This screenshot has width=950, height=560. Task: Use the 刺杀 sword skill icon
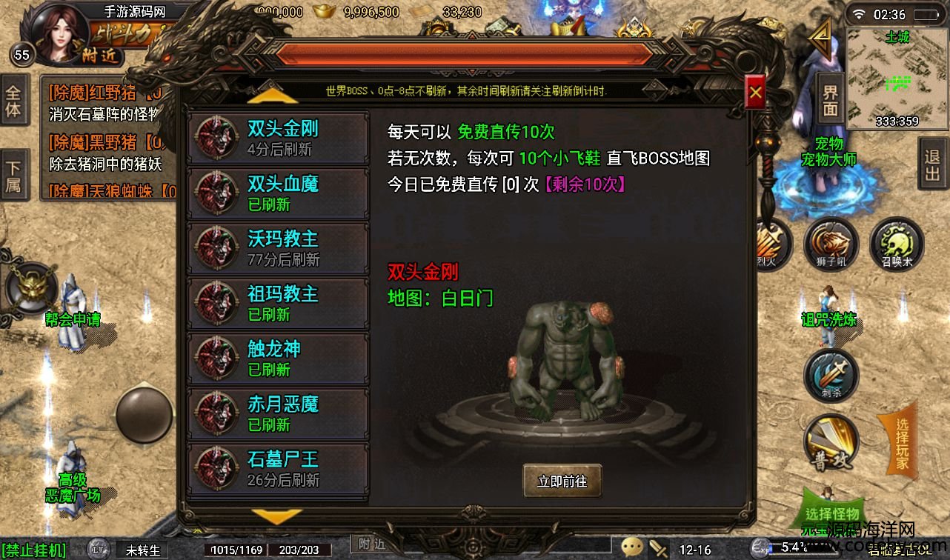[x=831, y=376]
